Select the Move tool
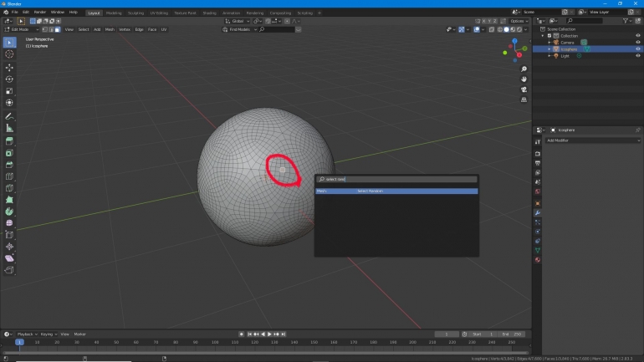The width and height of the screenshot is (644, 362). (9, 68)
